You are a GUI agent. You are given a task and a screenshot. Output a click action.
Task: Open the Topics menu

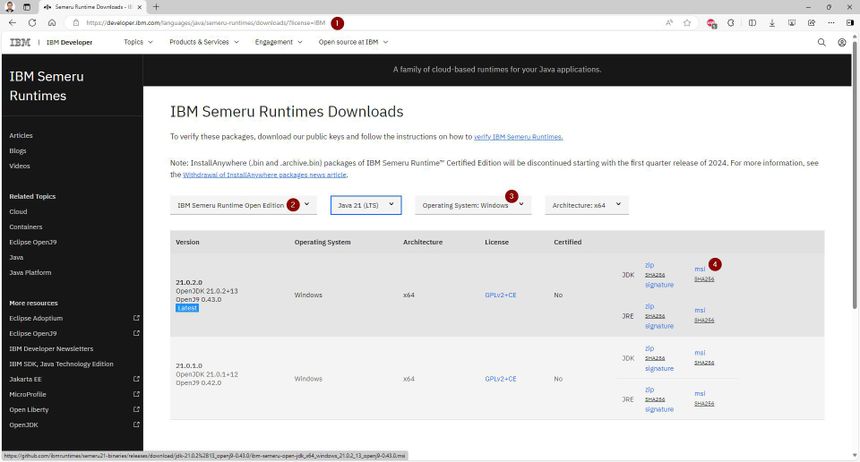coord(138,42)
